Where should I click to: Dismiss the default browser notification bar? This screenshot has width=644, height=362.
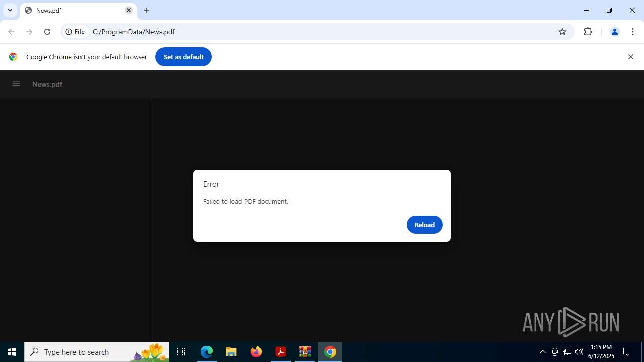pos(630,57)
